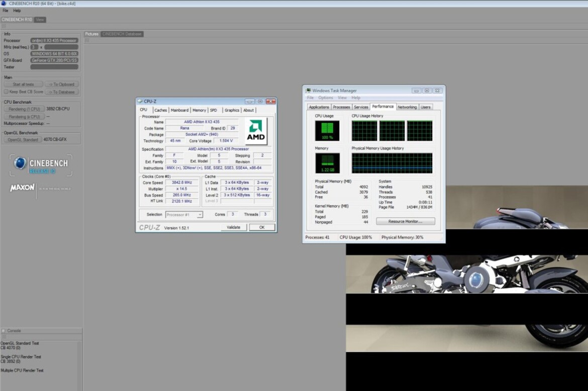Viewport: 588px width, 391px height.
Task: Switch to the Applications tab in Task Manager
Action: pyautogui.click(x=319, y=107)
